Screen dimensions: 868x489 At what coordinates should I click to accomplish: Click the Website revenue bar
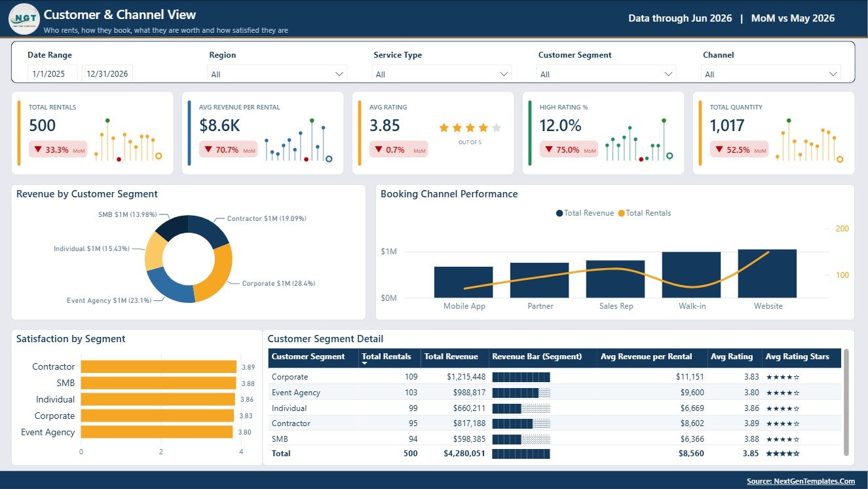pos(767,273)
